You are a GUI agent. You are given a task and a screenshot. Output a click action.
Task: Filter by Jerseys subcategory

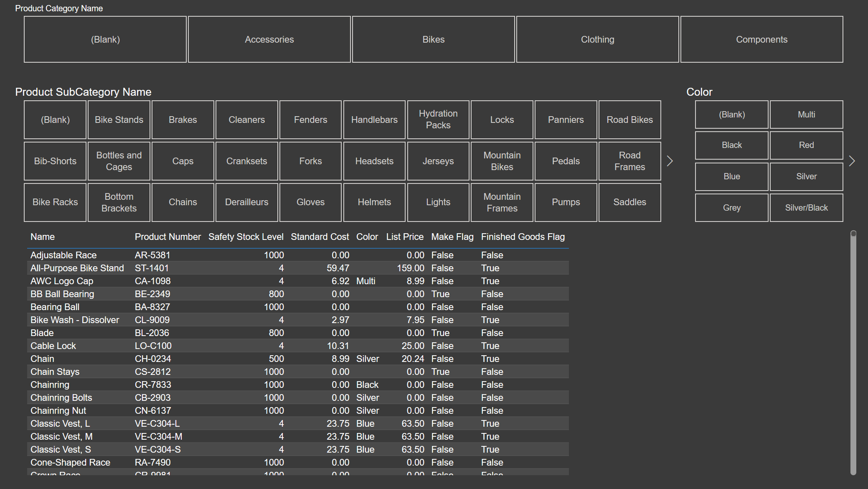[x=438, y=161]
